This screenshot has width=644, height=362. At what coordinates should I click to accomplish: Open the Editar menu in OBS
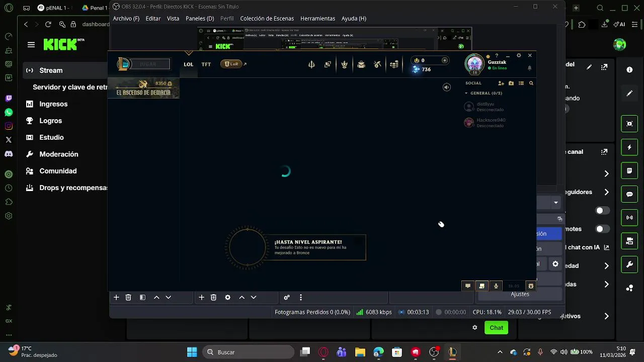point(153,19)
